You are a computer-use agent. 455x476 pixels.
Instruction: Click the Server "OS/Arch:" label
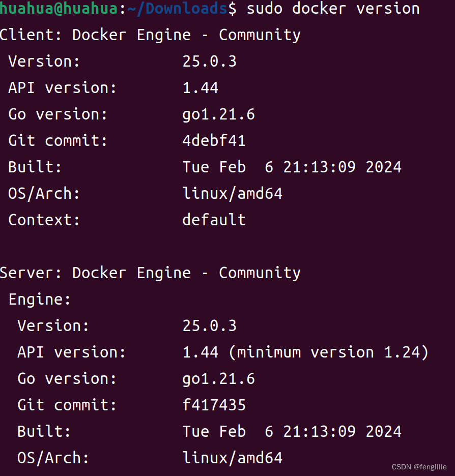(53, 458)
